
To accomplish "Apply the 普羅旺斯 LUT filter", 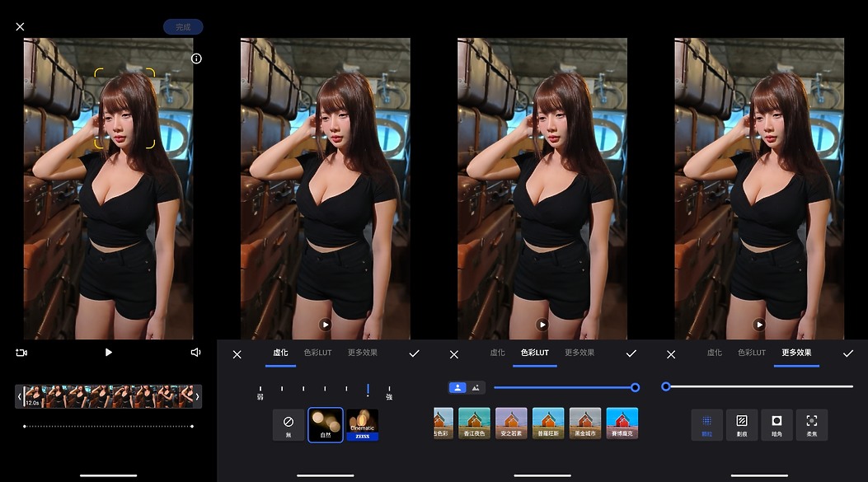I will coord(548,424).
